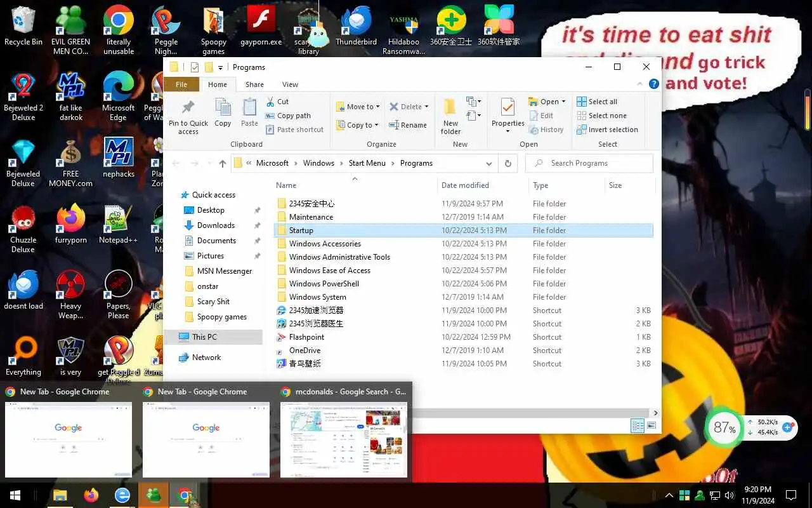Select Downloads in Quick access
The image size is (812, 508).
[216, 225]
